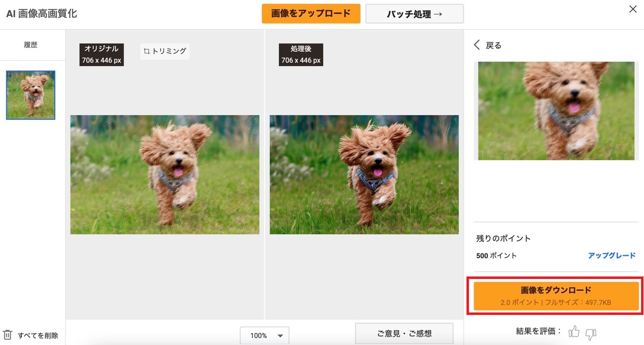
Task: Click the processed image comparison pane
Action: 364,174
